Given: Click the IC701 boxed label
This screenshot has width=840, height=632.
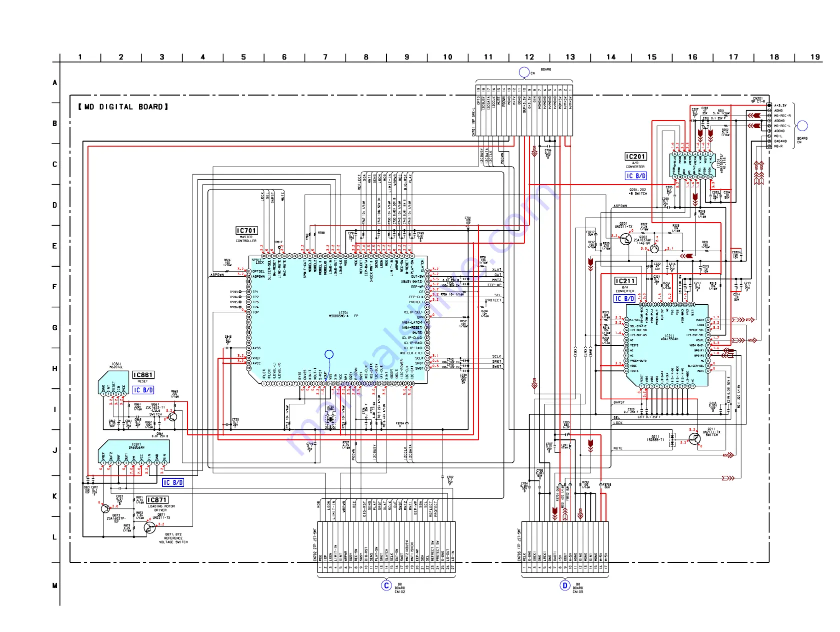Looking at the screenshot, I should [x=246, y=231].
